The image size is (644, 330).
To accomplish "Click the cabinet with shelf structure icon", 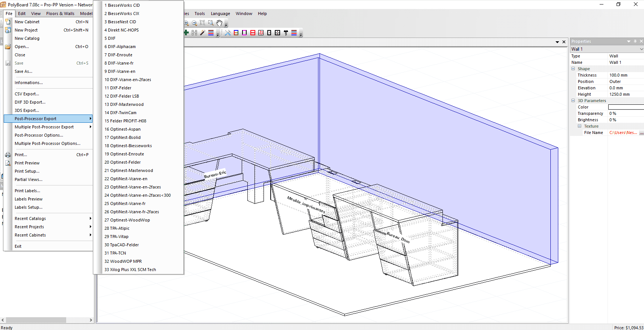I will pos(236,33).
